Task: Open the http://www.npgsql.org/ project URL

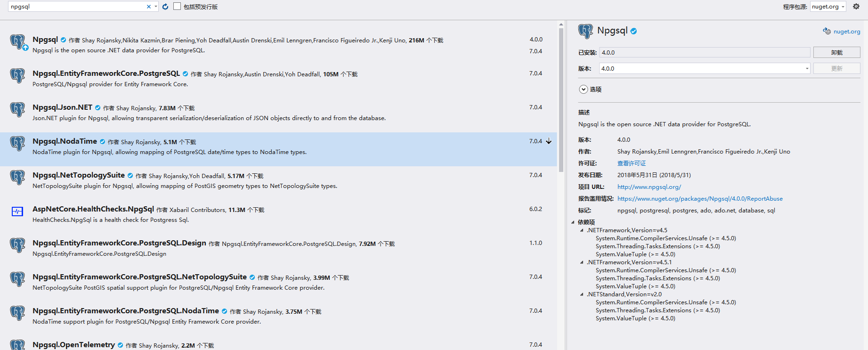Action: tap(649, 187)
